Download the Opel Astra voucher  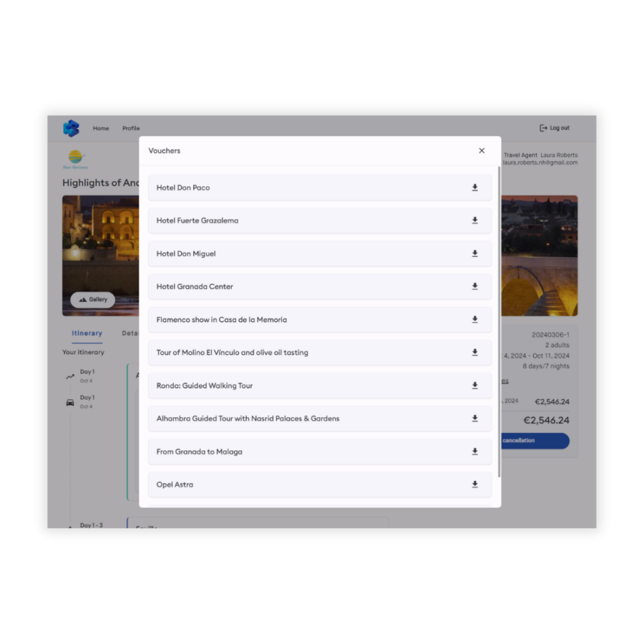coord(475,484)
